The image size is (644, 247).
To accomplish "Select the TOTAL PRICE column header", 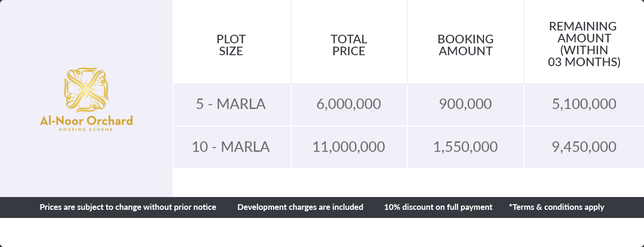I will (349, 45).
